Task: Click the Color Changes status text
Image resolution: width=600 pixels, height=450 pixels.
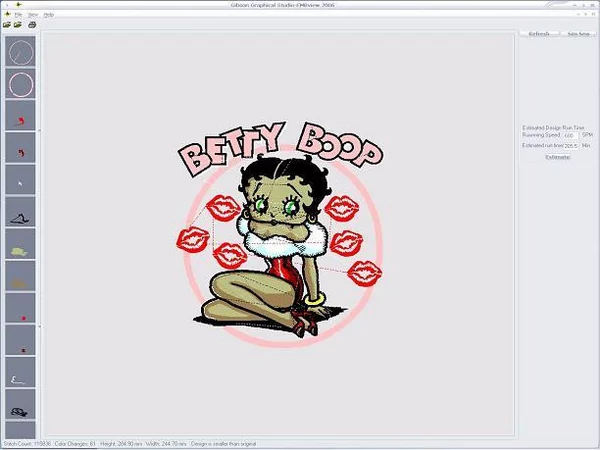Action: coord(75,444)
